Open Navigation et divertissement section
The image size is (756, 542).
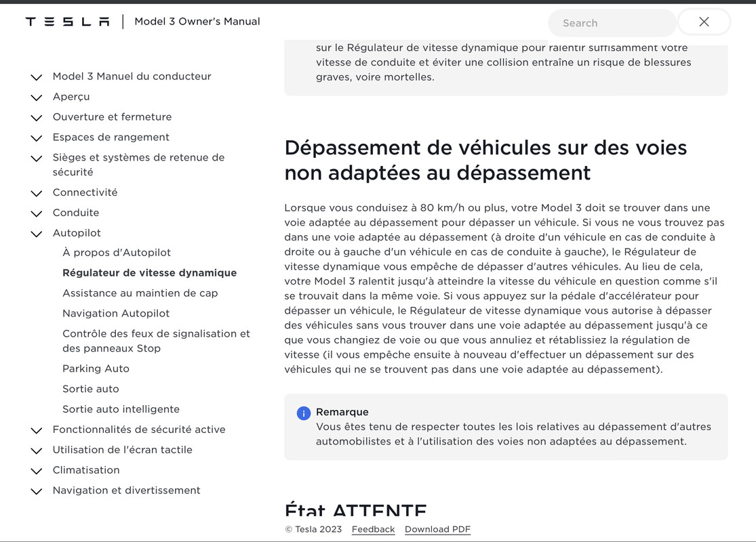pyautogui.click(x=126, y=490)
